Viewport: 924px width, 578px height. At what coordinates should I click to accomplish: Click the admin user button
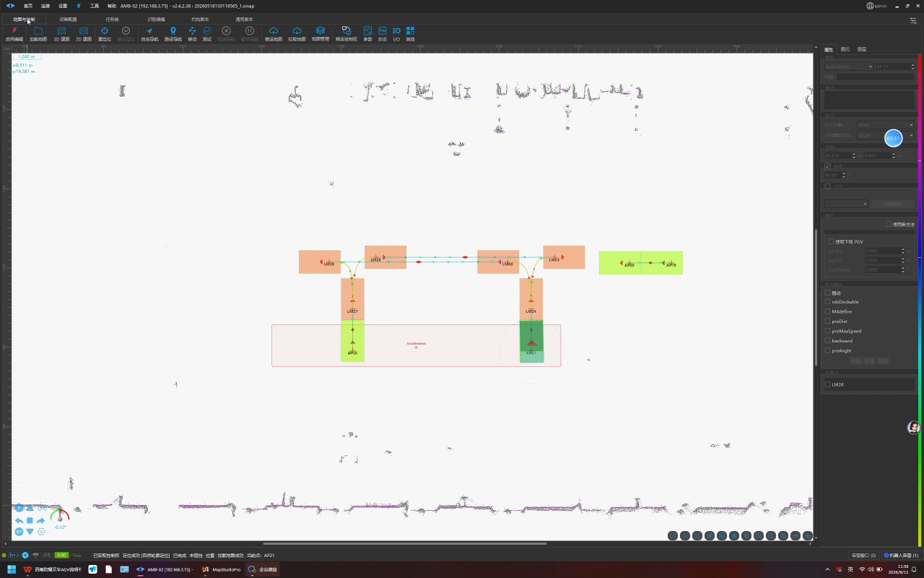(x=877, y=6)
